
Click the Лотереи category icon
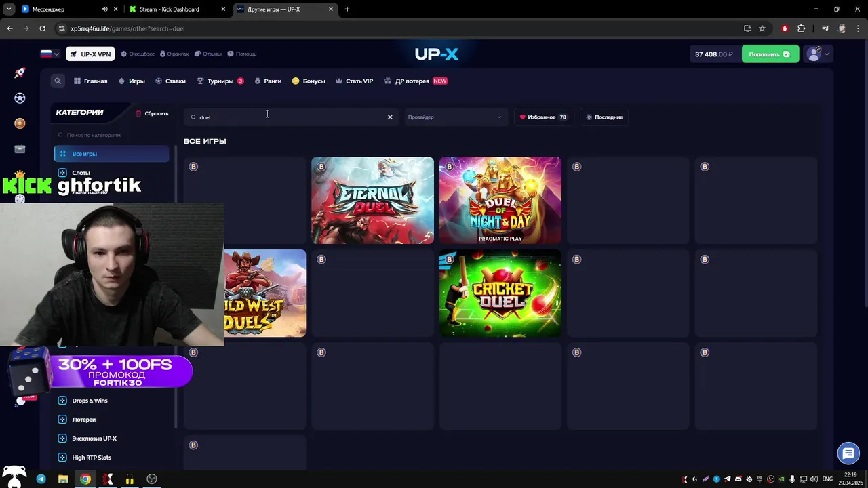pyautogui.click(x=62, y=420)
